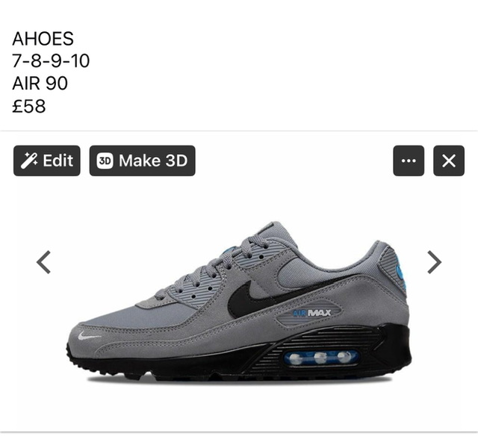Go to the previous photo with left chevron

(x=43, y=262)
